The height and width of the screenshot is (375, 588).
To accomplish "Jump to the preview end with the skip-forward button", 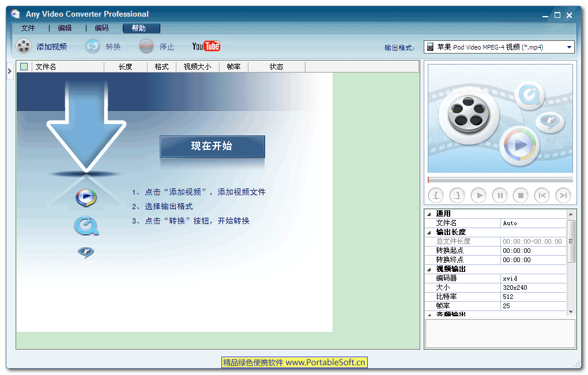I will [x=563, y=195].
